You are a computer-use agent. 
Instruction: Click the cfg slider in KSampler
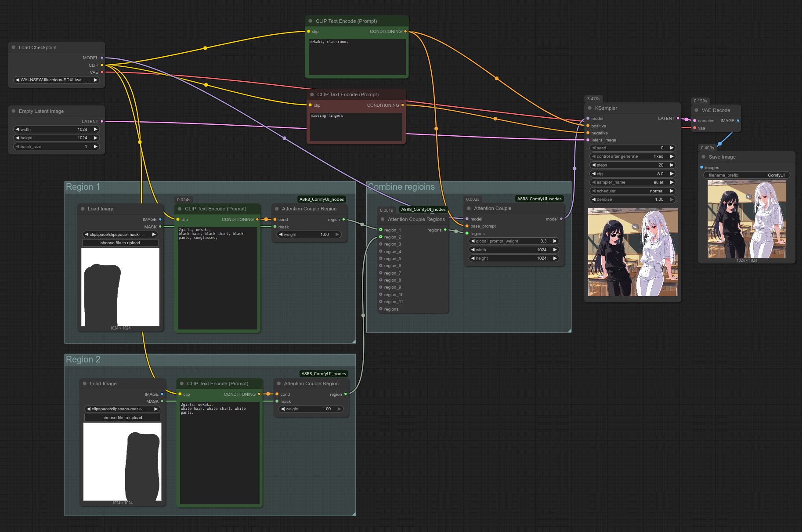632,174
